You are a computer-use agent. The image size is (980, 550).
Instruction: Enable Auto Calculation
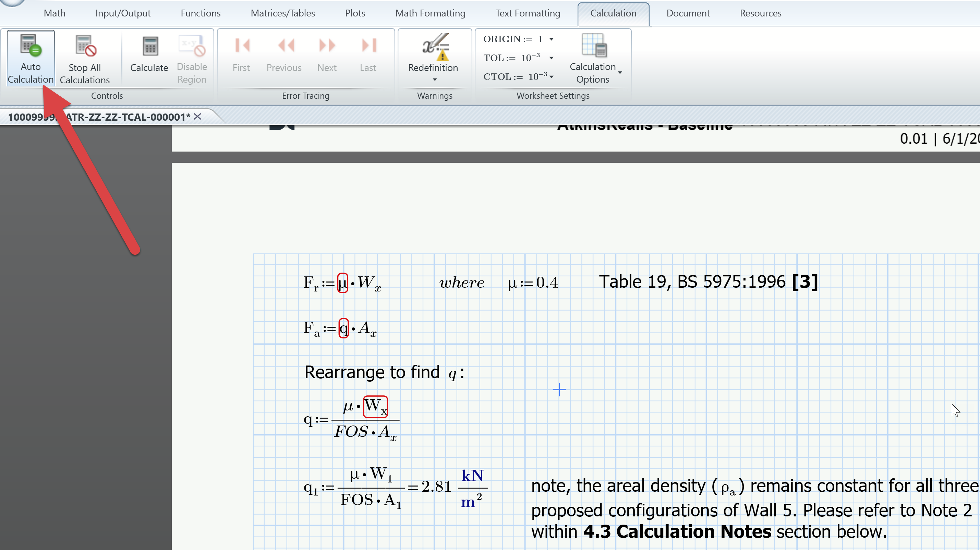coord(30,58)
